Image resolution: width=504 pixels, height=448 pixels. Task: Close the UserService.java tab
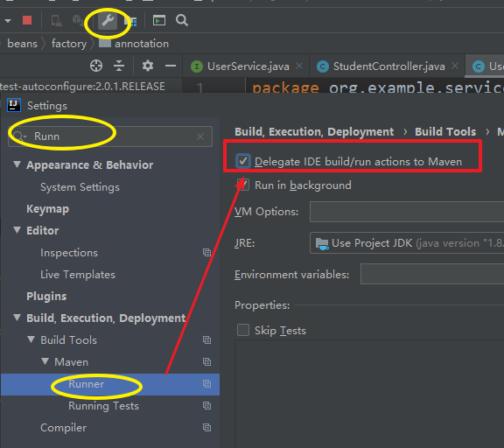pos(299,66)
